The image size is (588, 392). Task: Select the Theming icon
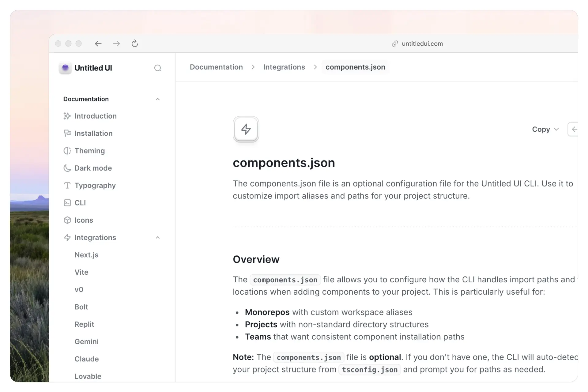click(68, 151)
